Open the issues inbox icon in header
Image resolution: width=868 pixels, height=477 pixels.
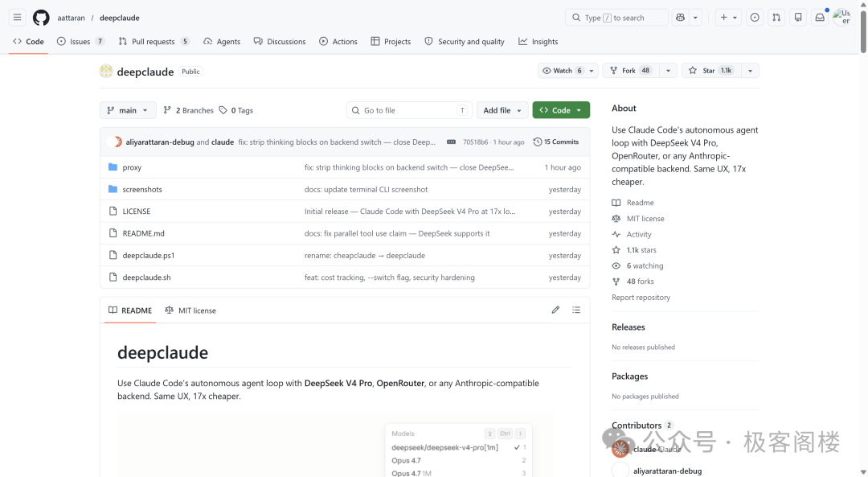pyautogui.click(x=755, y=18)
